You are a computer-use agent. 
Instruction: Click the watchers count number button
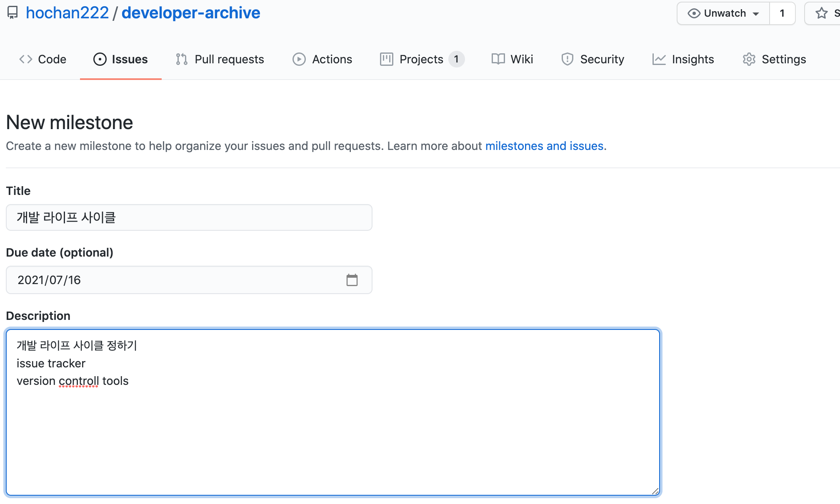(782, 13)
